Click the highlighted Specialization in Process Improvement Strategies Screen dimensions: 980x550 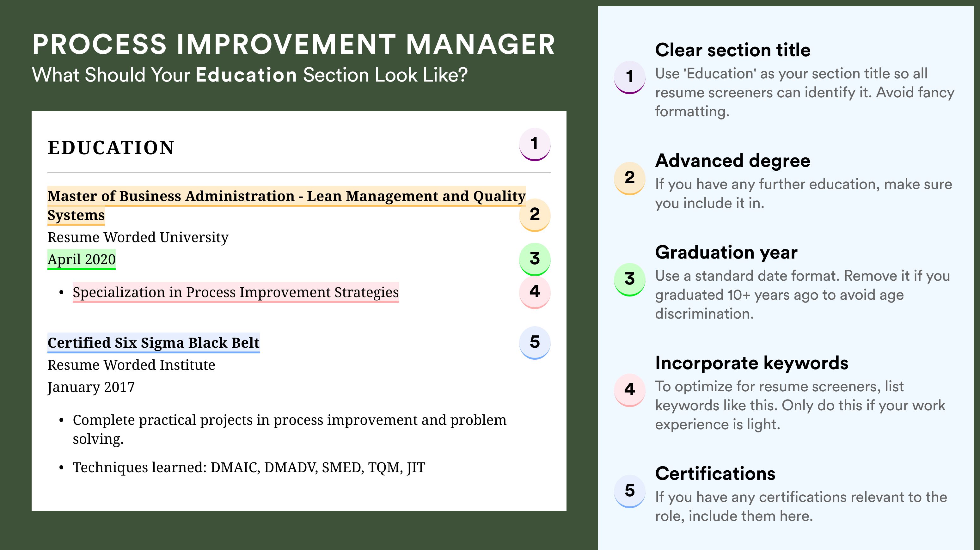coord(236,292)
